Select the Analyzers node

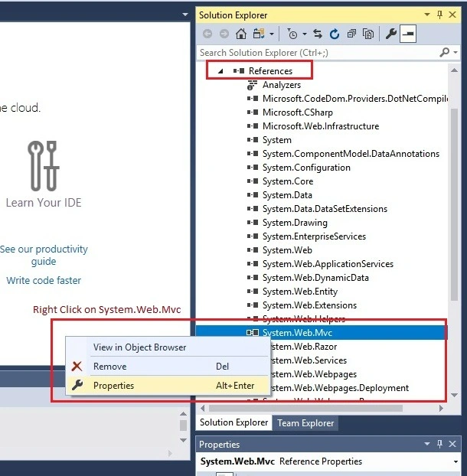(x=282, y=85)
